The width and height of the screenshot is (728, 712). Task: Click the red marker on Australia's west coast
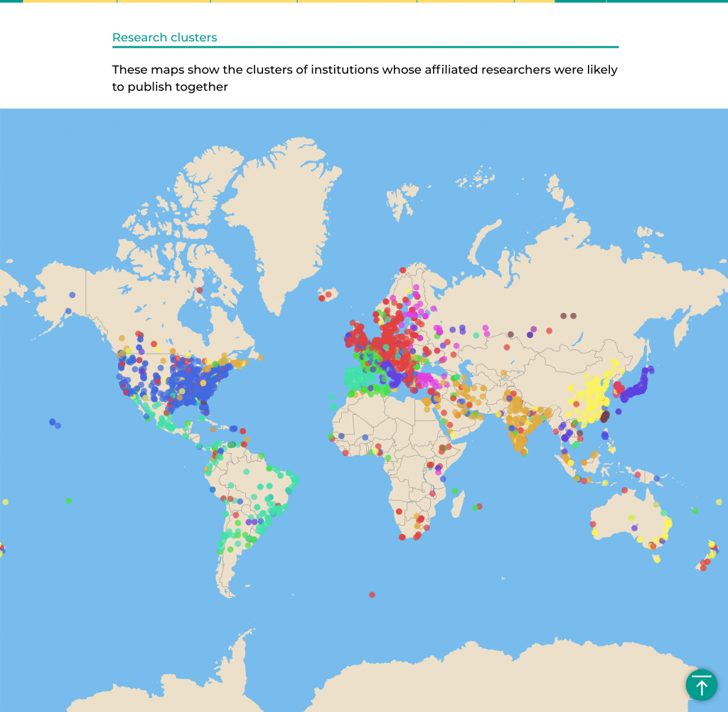[592, 524]
